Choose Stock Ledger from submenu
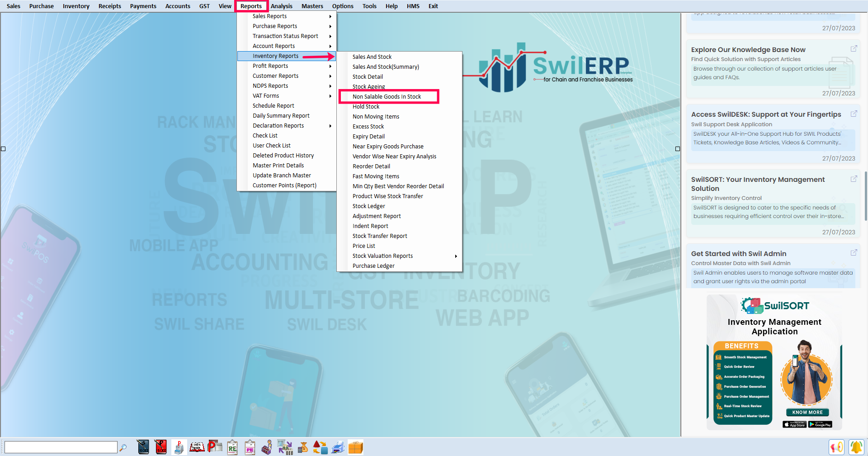 400,206
